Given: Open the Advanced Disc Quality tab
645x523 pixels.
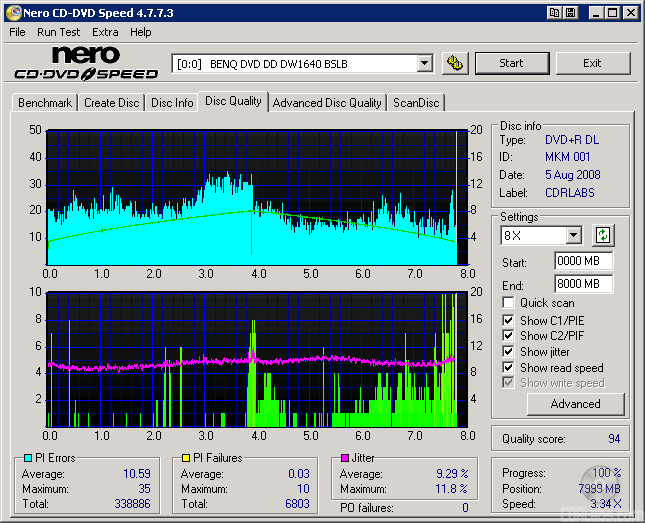Looking at the screenshot, I should click(327, 102).
